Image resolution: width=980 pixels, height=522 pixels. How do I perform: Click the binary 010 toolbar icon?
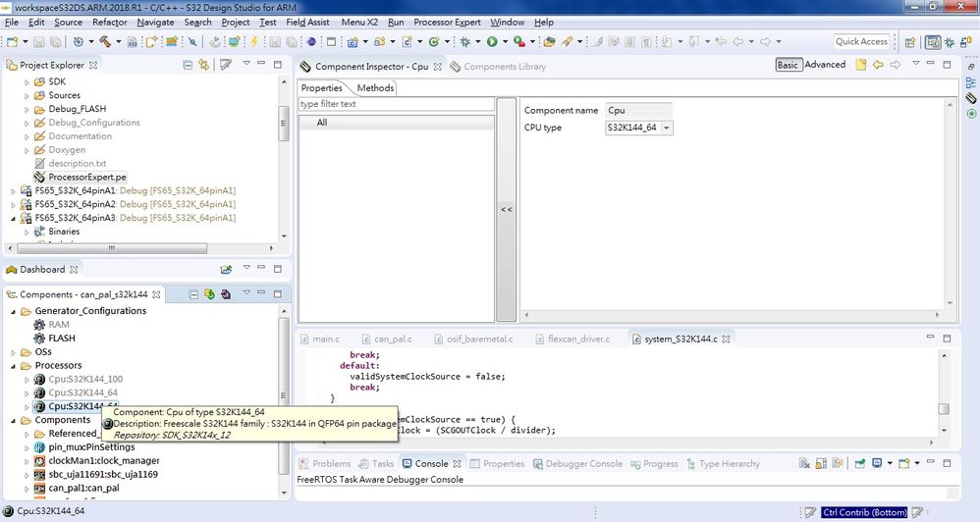pos(133,42)
